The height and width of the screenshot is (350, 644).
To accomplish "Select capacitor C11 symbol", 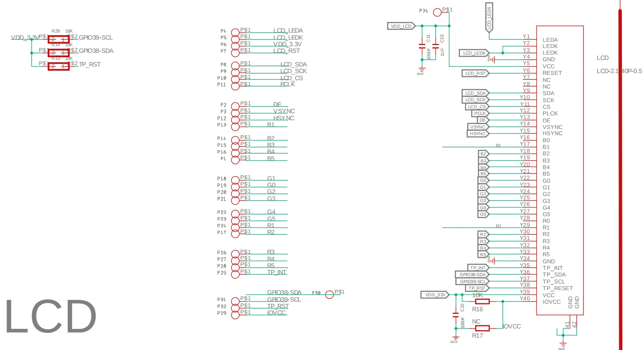I will pyautogui.click(x=422, y=45).
